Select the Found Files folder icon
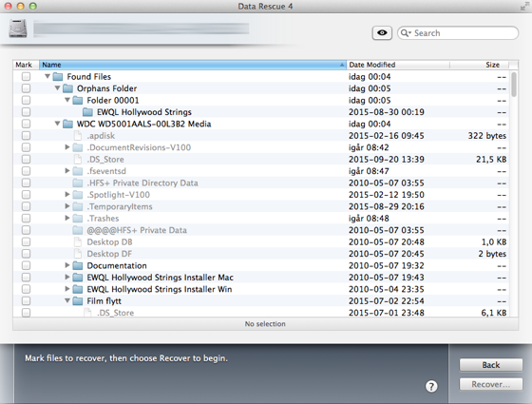532x404 pixels. (x=58, y=77)
